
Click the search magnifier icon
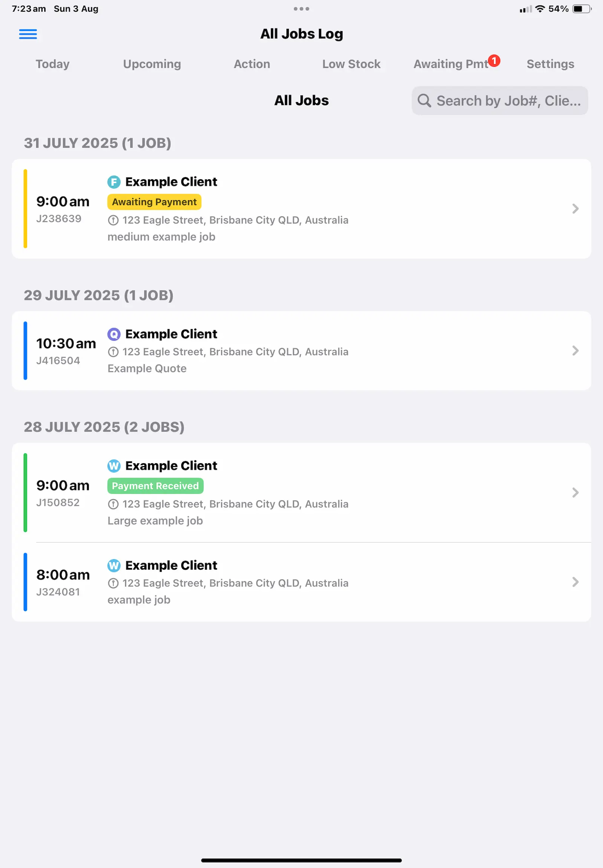[424, 101]
